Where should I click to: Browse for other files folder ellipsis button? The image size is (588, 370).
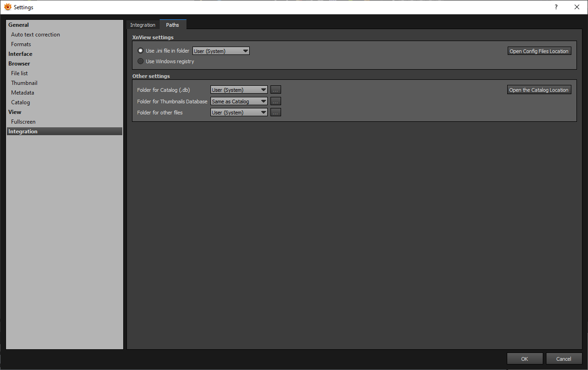pos(276,113)
